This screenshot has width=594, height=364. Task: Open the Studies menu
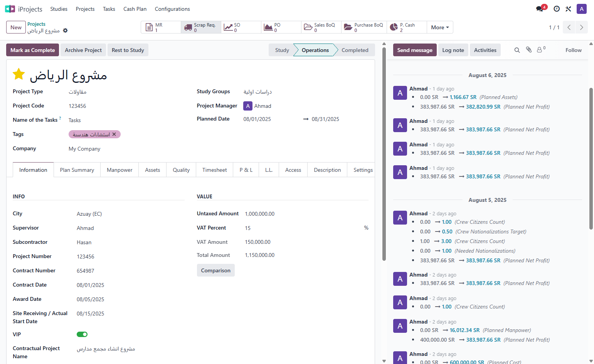[59, 9]
